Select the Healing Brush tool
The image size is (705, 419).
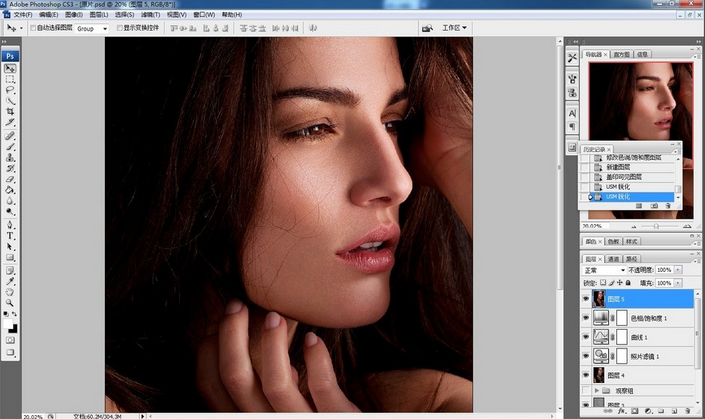[10, 135]
